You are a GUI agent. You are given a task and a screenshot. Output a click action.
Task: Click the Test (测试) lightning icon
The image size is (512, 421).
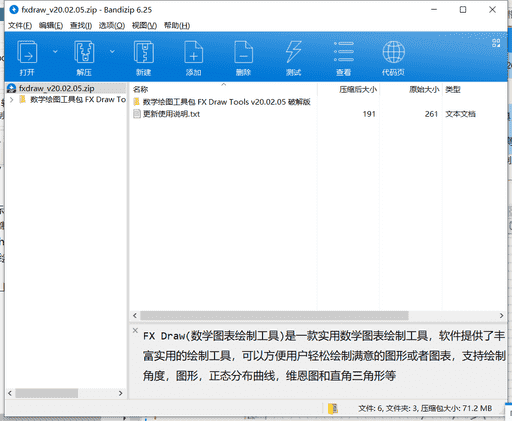pyautogui.click(x=293, y=52)
